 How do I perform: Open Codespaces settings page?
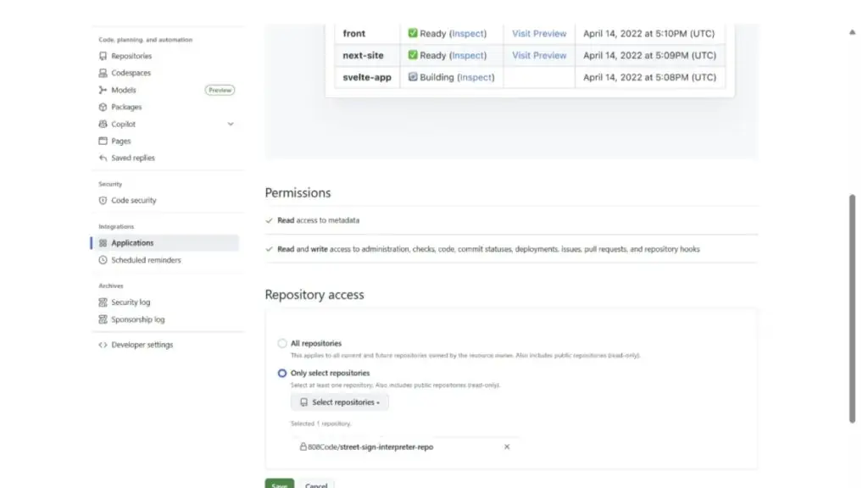click(131, 73)
